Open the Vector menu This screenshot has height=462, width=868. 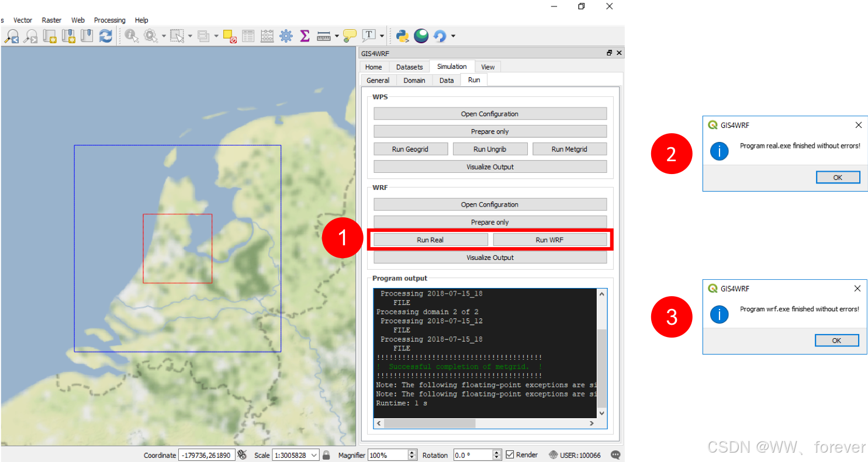tap(23, 20)
